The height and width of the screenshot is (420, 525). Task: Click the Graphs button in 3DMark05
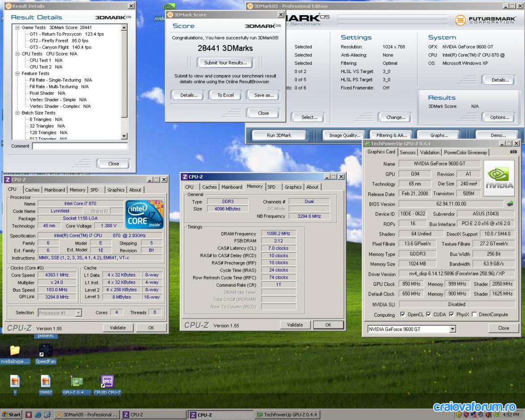tap(439, 136)
